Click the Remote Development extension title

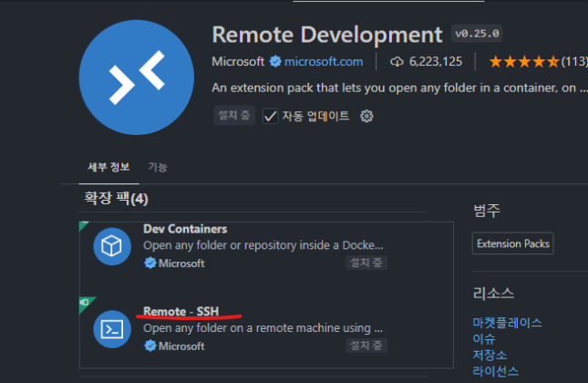tap(327, 35)
